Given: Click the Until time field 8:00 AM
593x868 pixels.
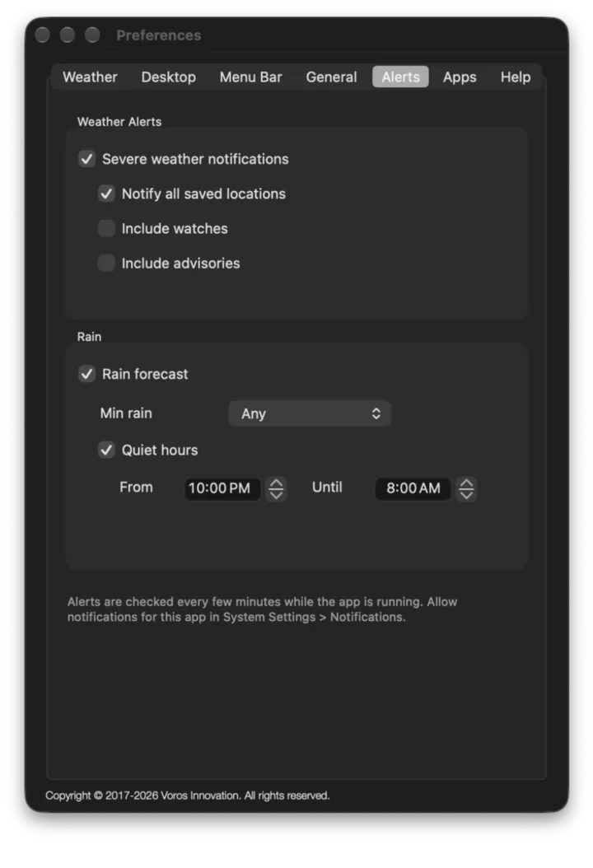Looking at the screenshot, I should 413,488.
